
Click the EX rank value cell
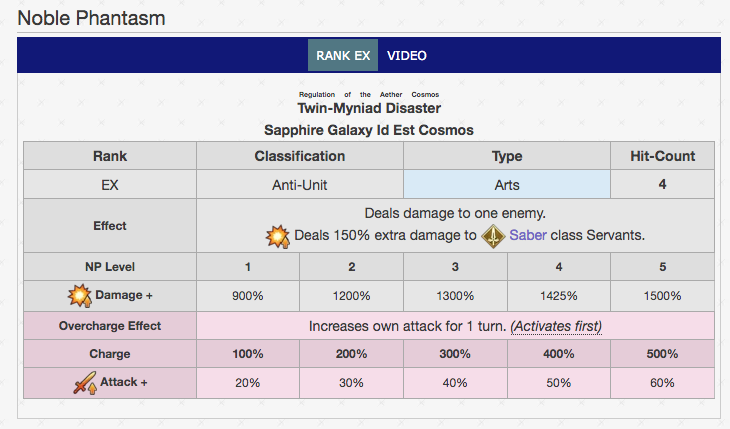(x=110, y=185)
